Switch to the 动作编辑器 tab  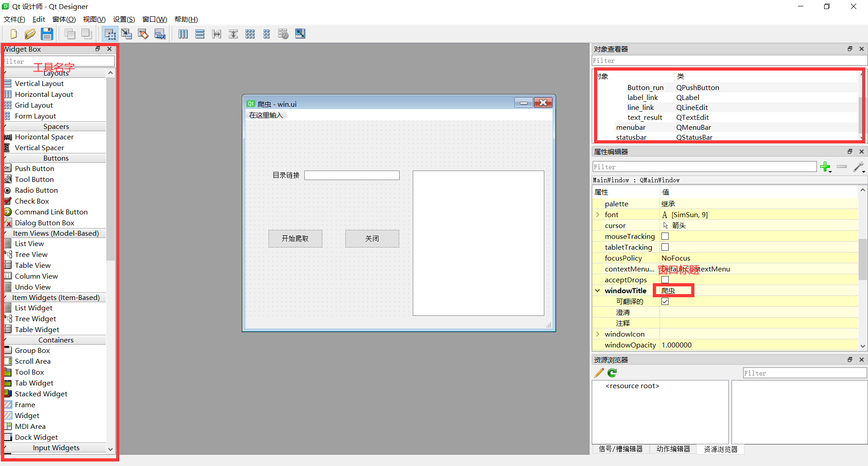point(673,449)
